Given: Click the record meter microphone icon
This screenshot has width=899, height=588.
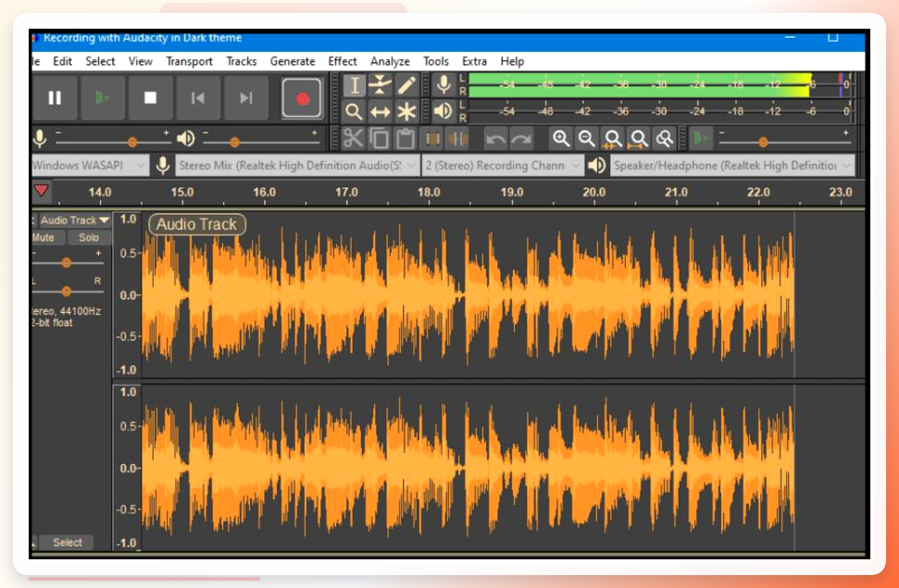Looking at the screenshot, I should coord(443,85).
